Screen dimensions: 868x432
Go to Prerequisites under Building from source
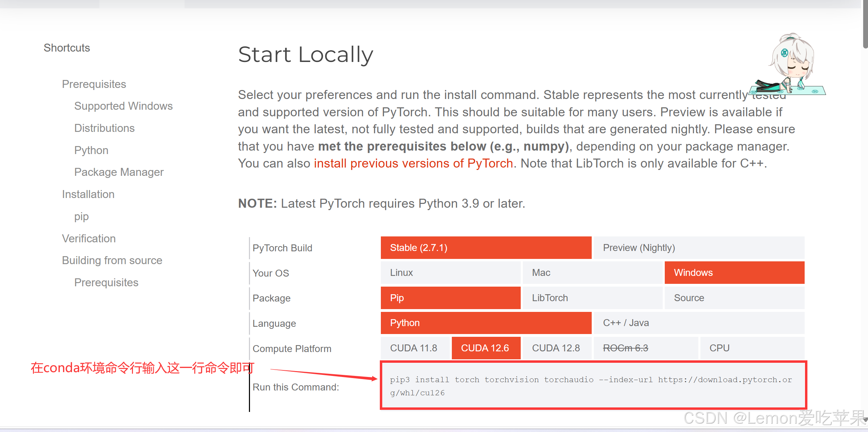click(x=106, y=282)
